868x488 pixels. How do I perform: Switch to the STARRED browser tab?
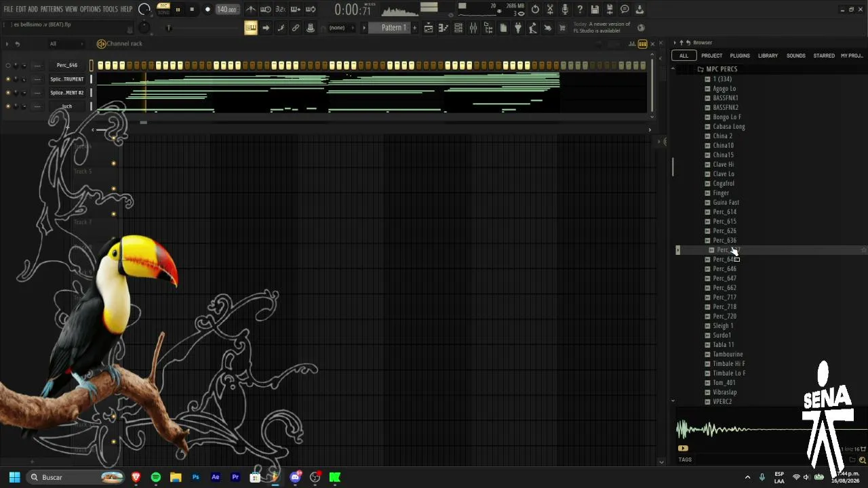(x=824, y=56)
